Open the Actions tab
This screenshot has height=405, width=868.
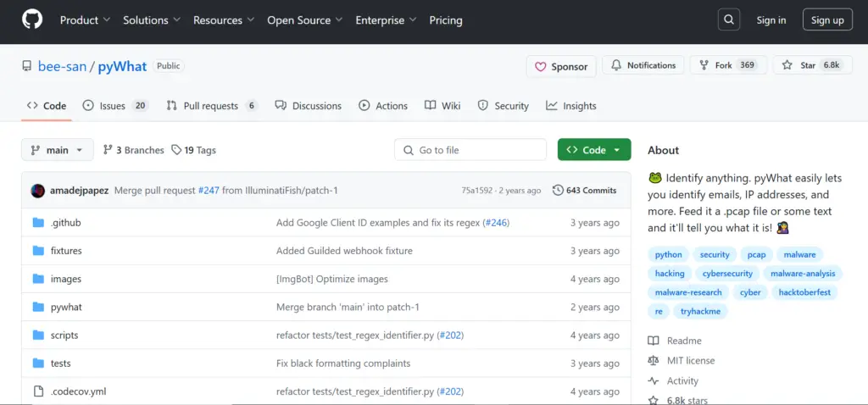[383, 106]
